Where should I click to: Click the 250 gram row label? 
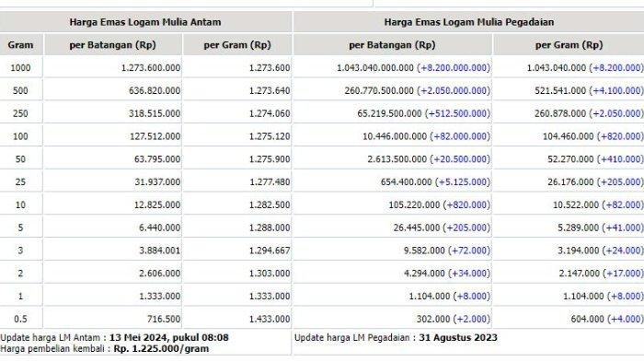click(x=20, y=113)
